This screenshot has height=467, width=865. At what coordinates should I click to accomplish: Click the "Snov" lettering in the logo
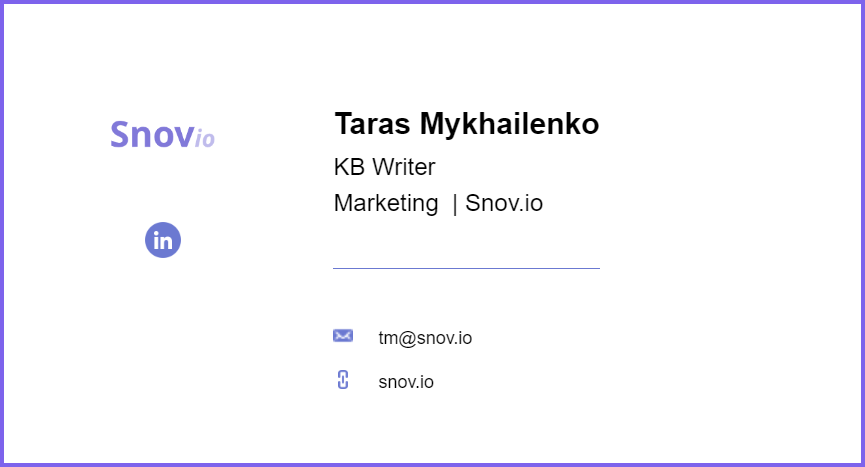coord(152,135)
